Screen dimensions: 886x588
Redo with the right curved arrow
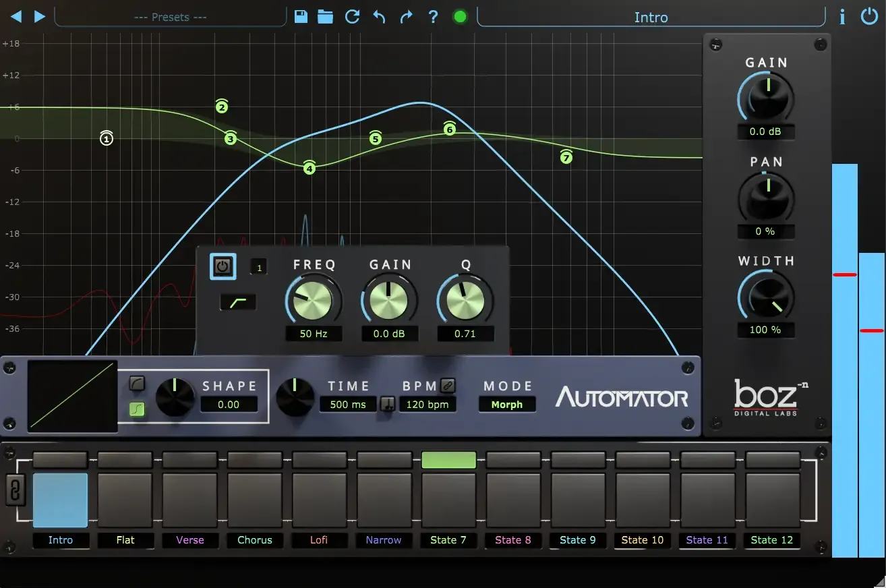click(x=406, y=16)
